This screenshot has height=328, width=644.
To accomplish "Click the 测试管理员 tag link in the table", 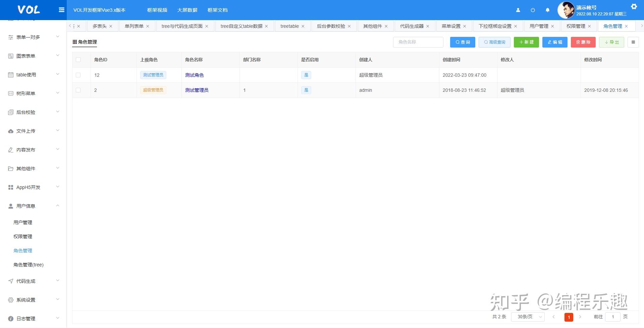I will click(x=153, y=75).
